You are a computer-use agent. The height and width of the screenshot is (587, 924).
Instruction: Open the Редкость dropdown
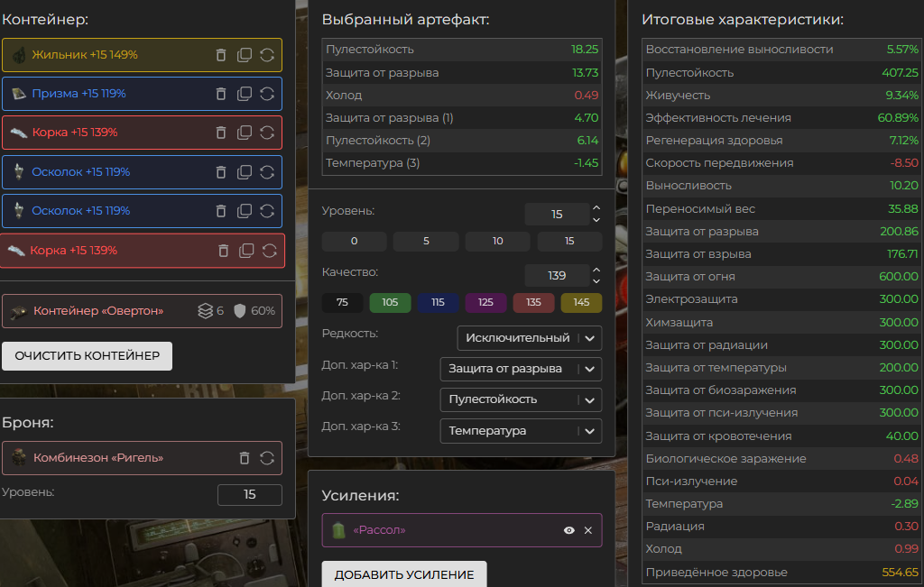[x=529, y=338]
